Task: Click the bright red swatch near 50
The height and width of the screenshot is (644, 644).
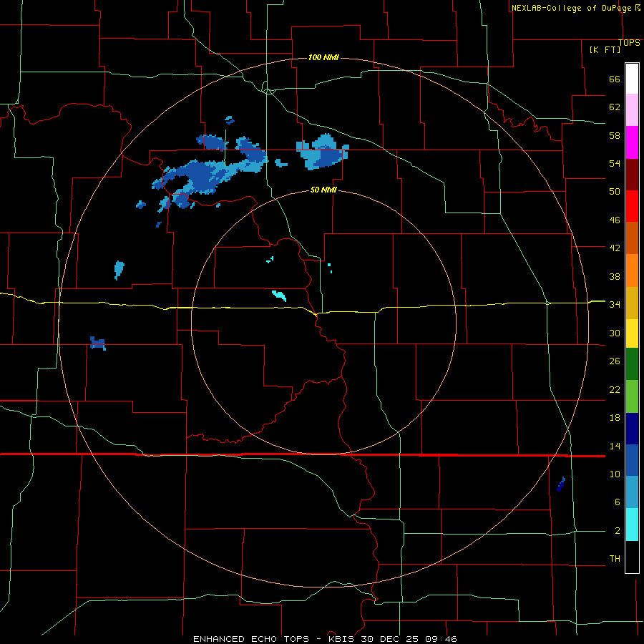Action: point(632,206)
